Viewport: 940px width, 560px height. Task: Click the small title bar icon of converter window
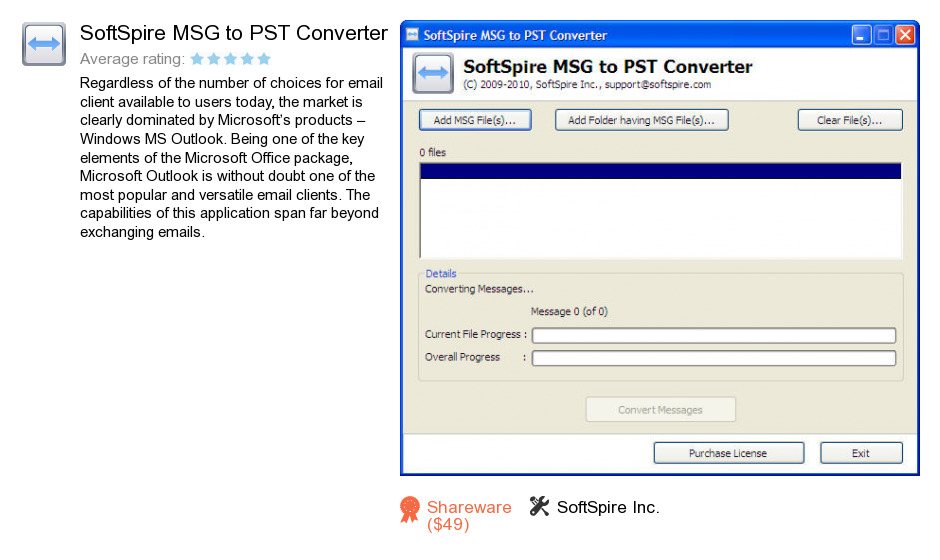click(x=412, y=35)
